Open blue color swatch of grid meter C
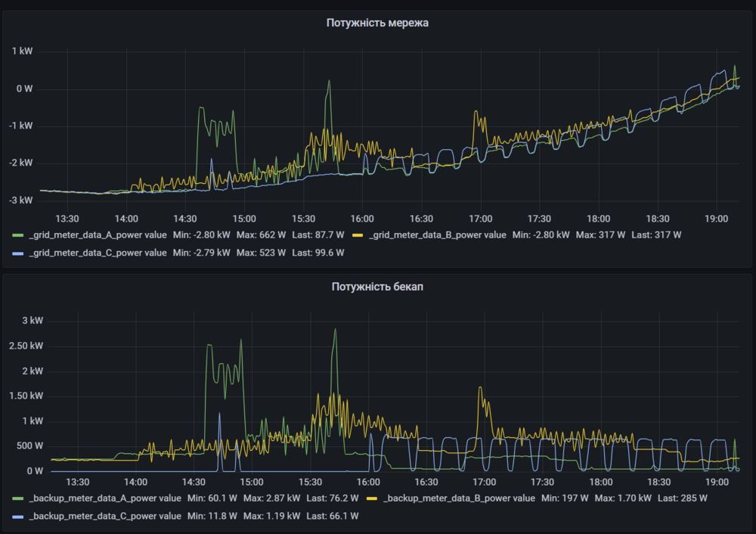This screenshot has width=756, height=534. coord(18,253)
